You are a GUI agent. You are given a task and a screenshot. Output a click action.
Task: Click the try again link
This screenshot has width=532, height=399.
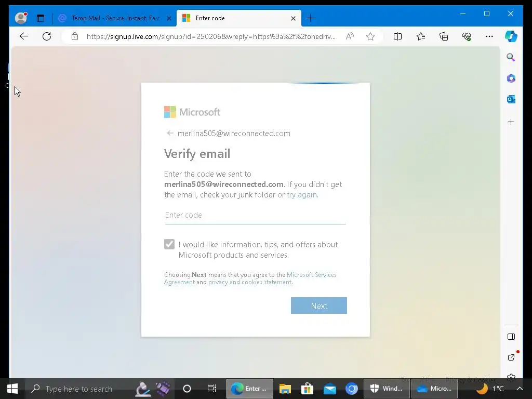click(302, 195)
